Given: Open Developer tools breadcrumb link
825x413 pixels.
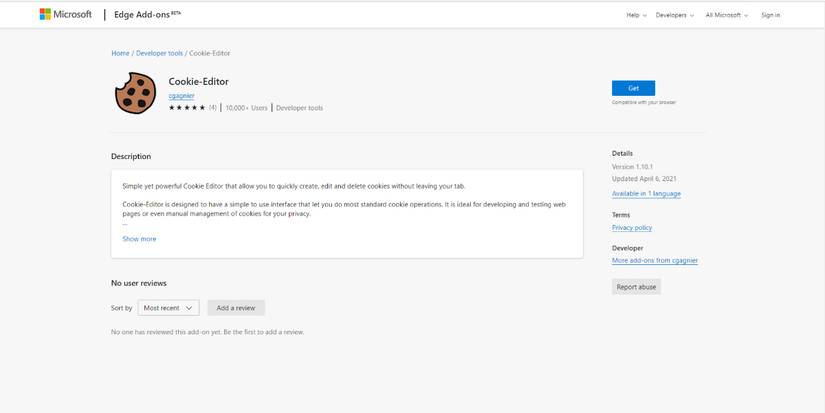Looking at the screenshot, I should tap(159, 53).
